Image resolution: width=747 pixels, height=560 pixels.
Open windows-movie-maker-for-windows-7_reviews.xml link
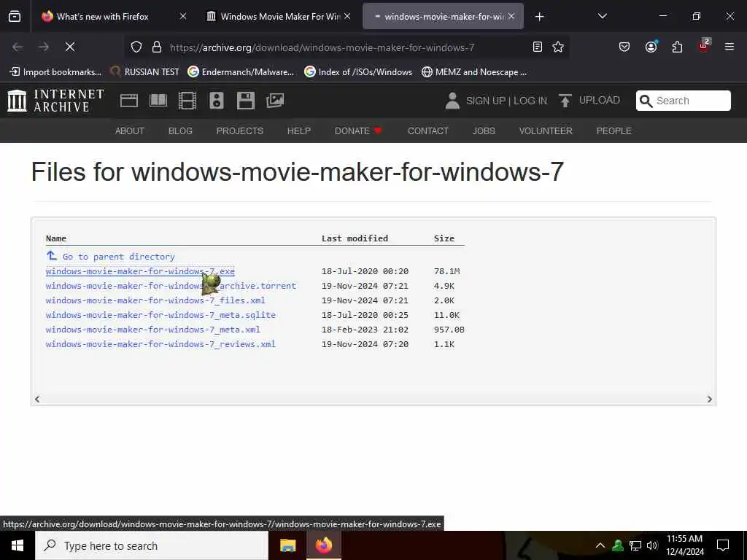click(160, 344)
